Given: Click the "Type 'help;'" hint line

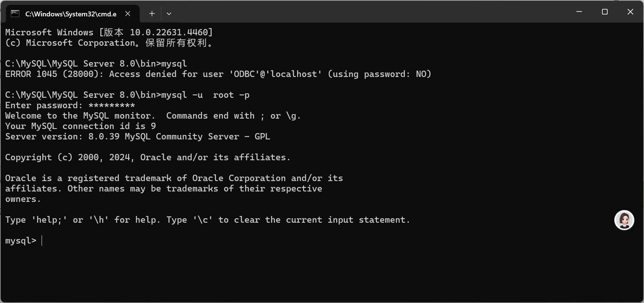Looking at the screenshot, I should (207, 220).
